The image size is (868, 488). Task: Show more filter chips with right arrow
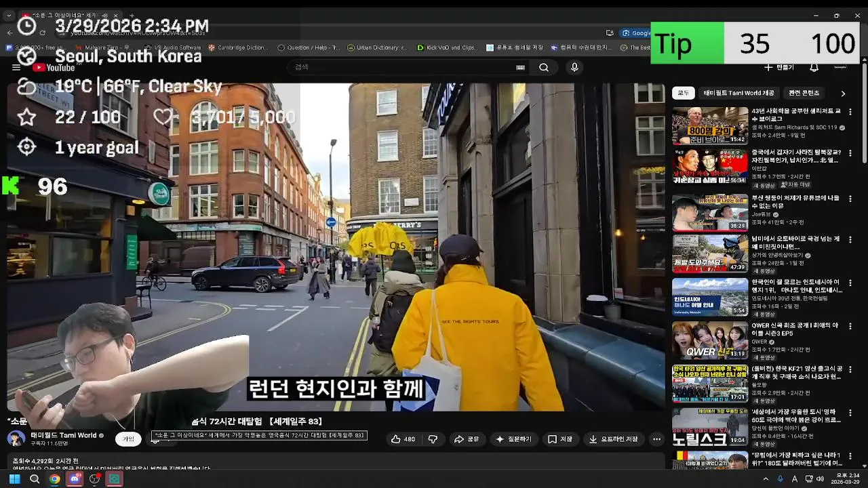pyautogui.click(x=843, y=93)
